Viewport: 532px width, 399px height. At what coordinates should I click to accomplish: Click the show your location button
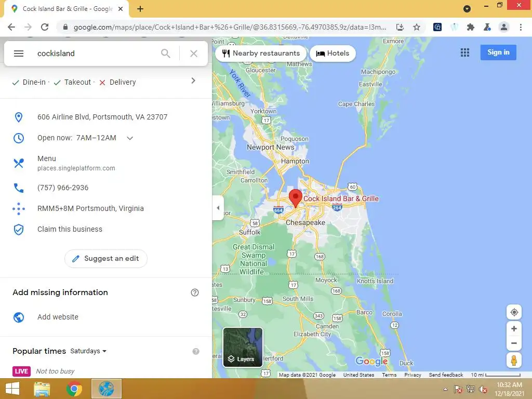tap(514, 312)
